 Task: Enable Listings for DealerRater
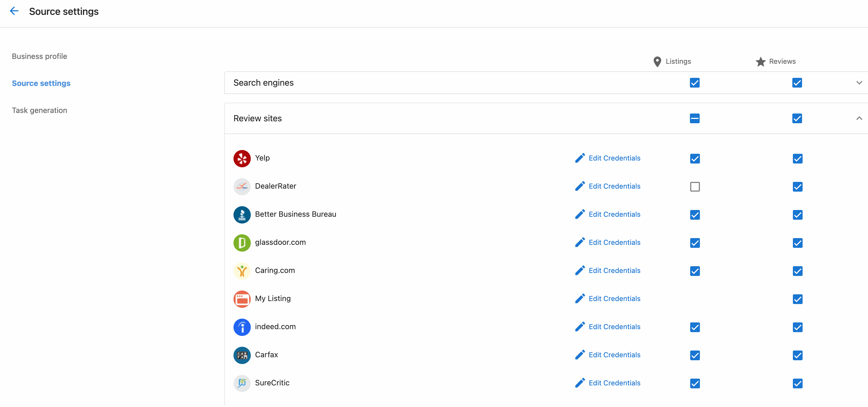pyautogui.click(x=695, y=187)
